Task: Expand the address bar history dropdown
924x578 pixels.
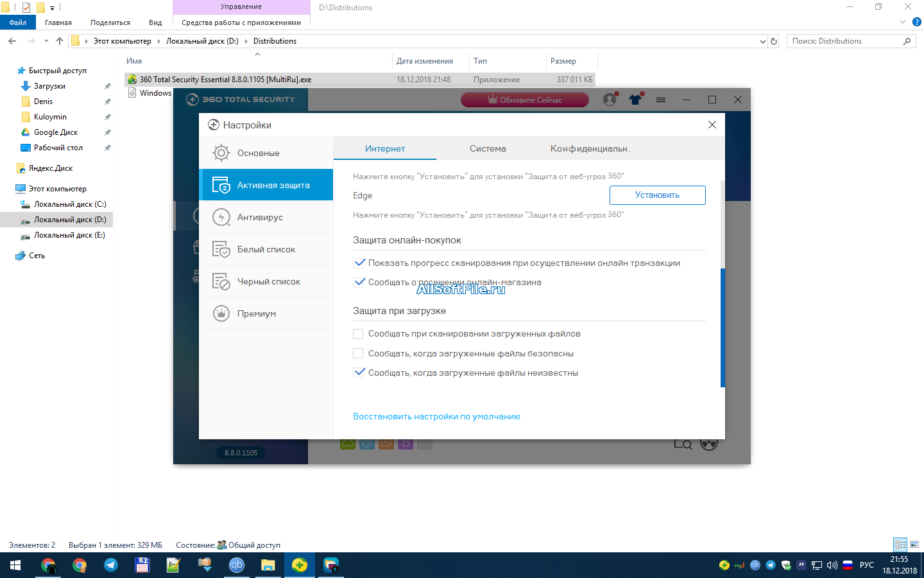Action: pyautogui.click(x=762, y=41)
